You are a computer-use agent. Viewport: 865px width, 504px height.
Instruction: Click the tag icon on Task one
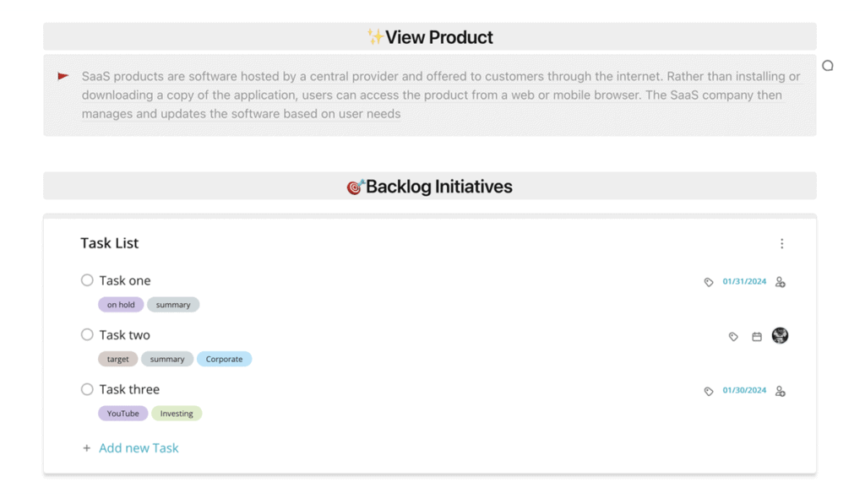click(x=708, y=281)
